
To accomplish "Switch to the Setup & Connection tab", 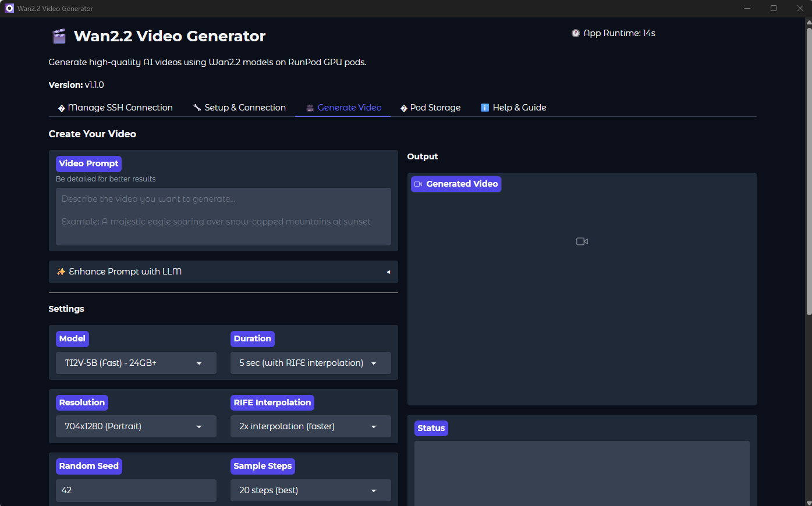I will point(239,108).
